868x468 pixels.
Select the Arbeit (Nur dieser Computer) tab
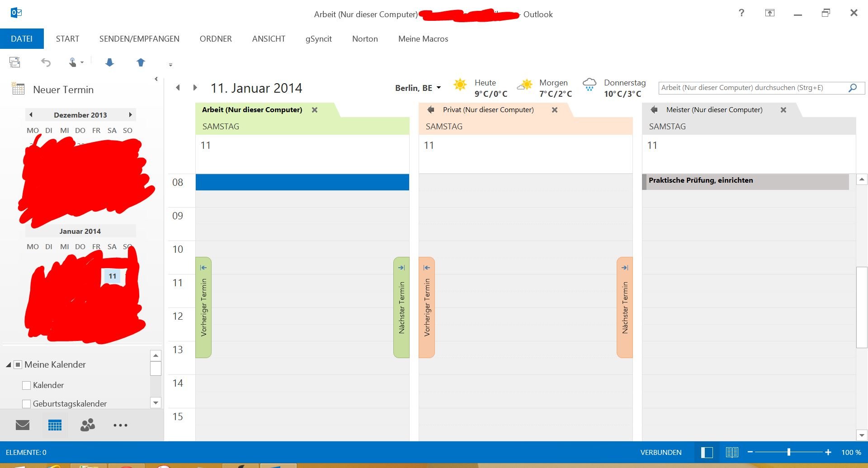pos(252,110)
